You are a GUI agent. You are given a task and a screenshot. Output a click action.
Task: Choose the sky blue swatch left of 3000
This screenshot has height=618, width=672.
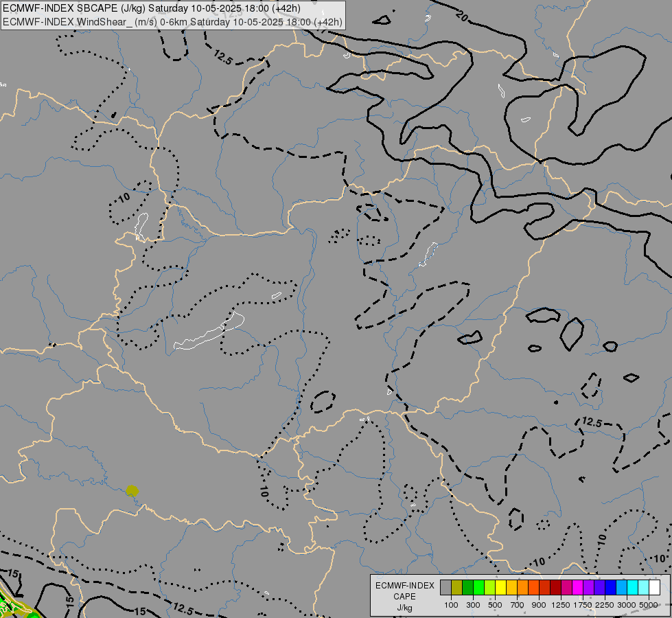pyautogui.click(x=622, y=588)
